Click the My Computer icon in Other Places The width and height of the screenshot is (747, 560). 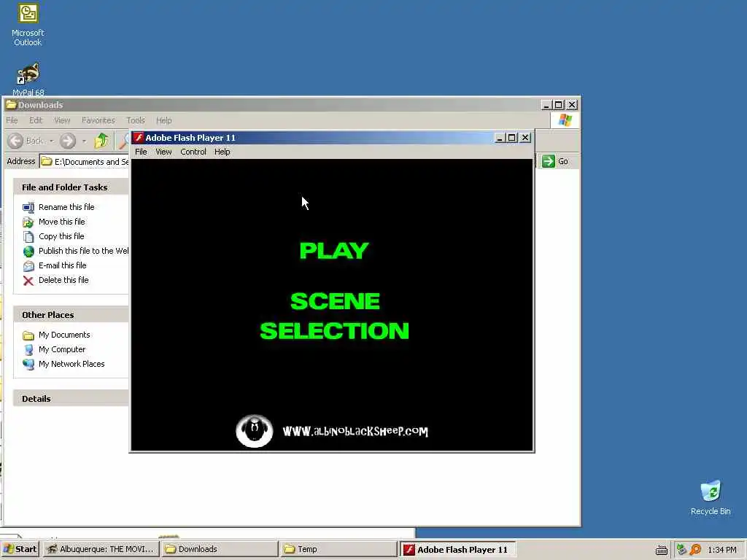point(28,349)
